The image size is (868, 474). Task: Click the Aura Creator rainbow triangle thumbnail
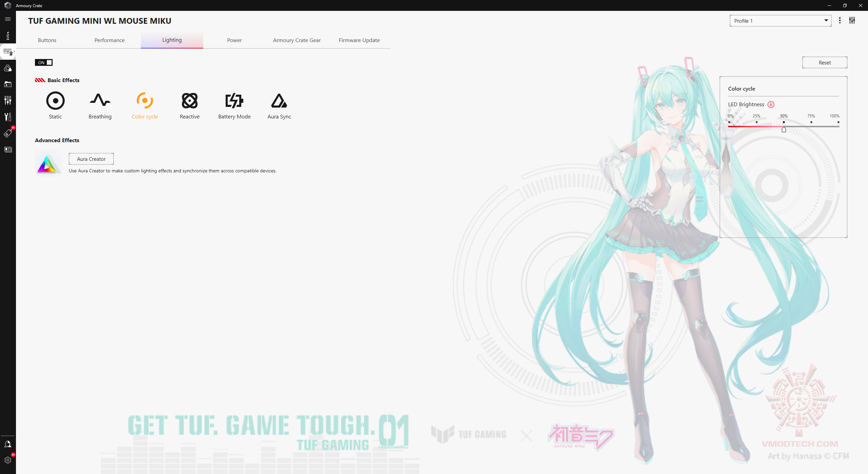(48, 164)
